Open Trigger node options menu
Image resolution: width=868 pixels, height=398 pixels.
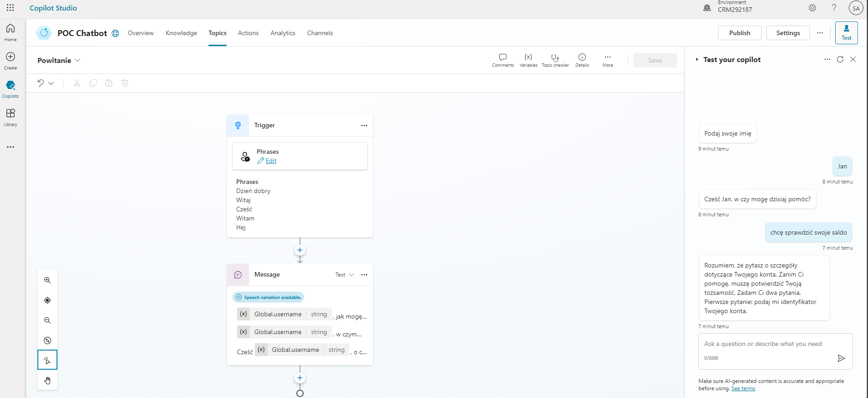click(364, 126)
